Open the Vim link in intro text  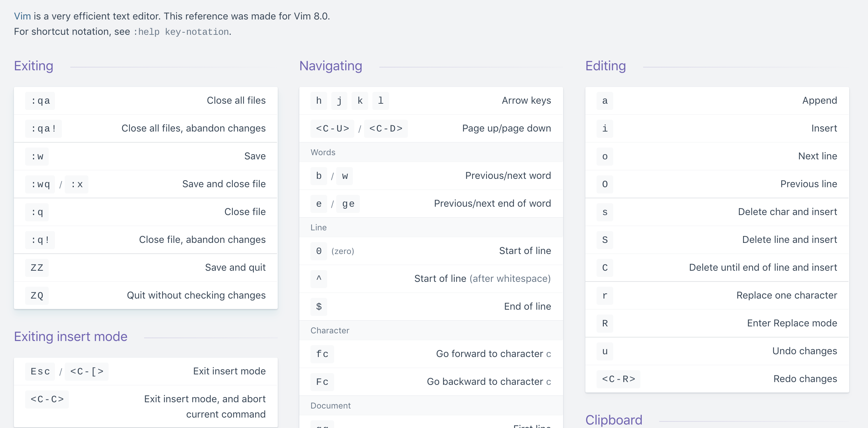click(22, 16)
